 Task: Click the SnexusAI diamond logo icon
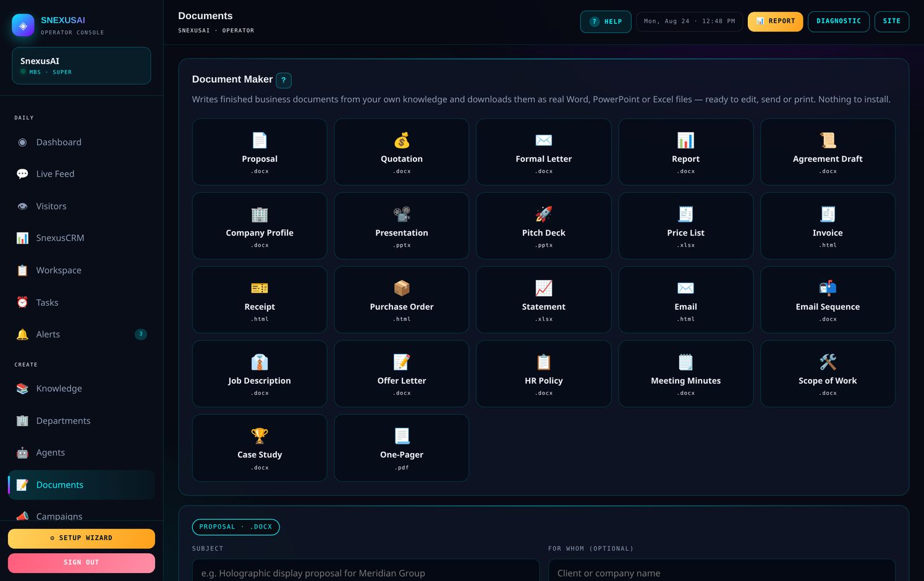(x=23, y=25)
